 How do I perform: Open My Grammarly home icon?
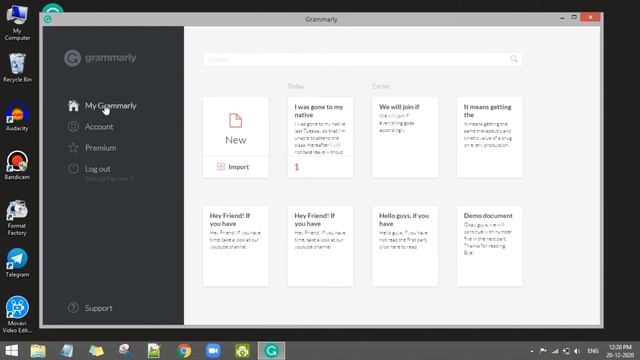click(x=73, y=105)
